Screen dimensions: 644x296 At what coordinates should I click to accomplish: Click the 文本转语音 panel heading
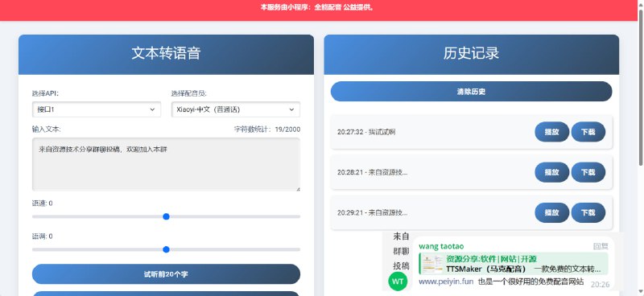(x=166, y=53)
